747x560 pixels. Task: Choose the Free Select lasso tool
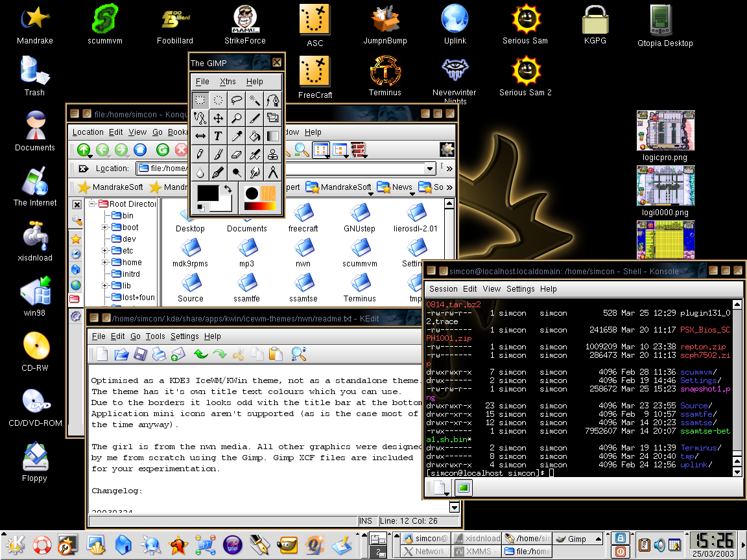click(x=236, y=100)
